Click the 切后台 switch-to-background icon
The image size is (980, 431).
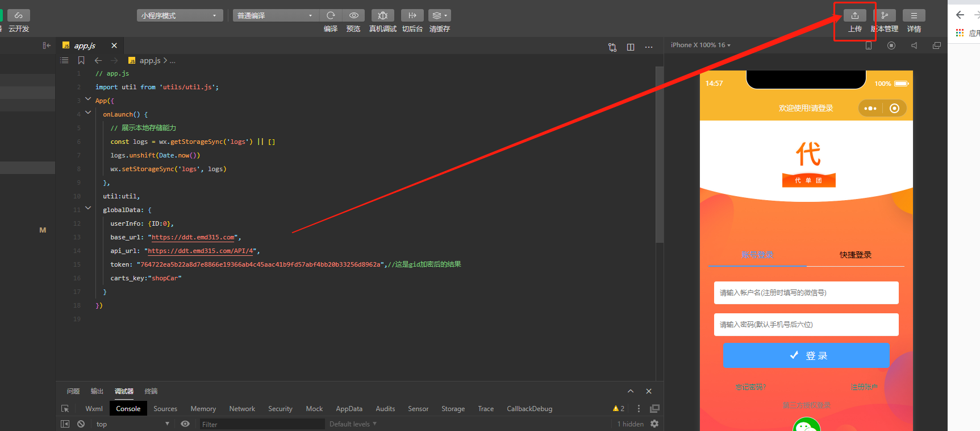[x=412, y=15]
